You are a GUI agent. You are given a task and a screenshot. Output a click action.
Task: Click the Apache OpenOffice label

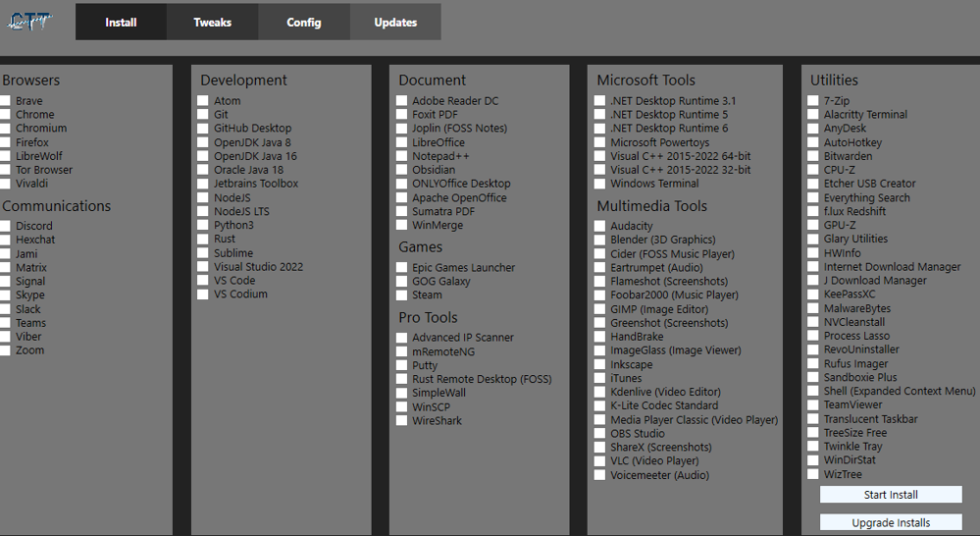[x=459, y=197]
